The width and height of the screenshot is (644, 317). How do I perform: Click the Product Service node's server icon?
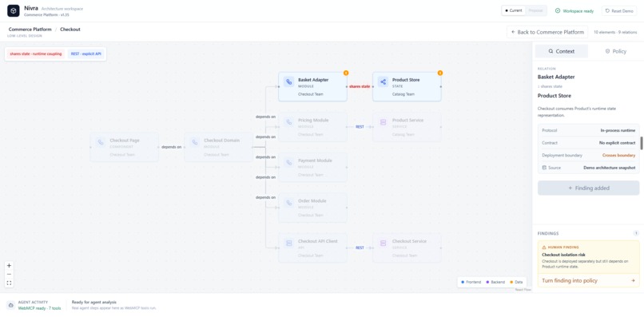point(383,122)
